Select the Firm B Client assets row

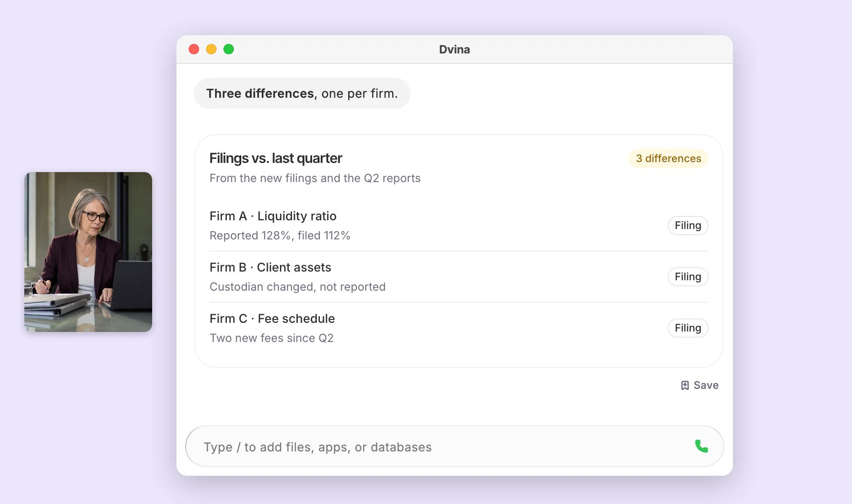click(x=459, y=277)
